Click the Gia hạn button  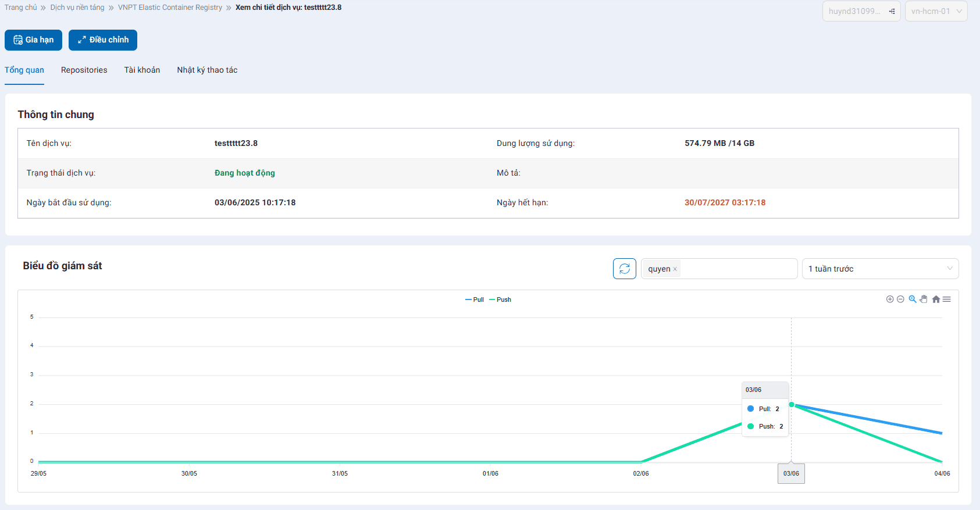click(x=33, y=40)
